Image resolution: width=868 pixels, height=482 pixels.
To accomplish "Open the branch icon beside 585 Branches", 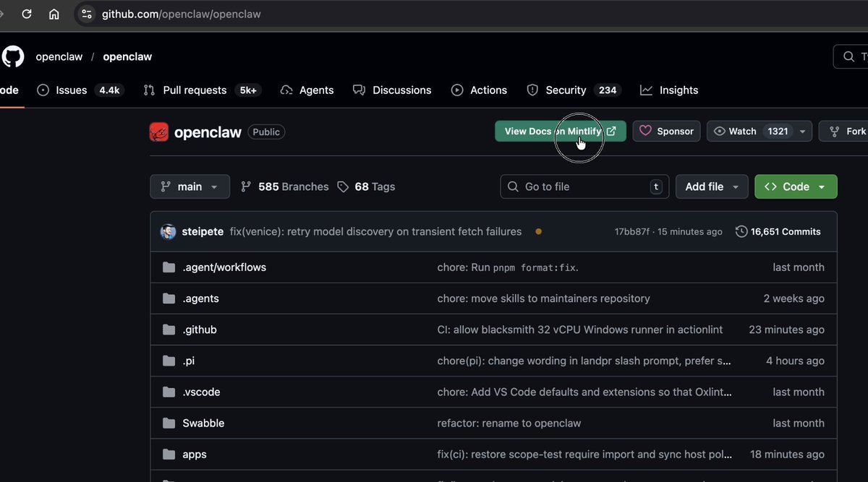I will [x=246, y=186].
